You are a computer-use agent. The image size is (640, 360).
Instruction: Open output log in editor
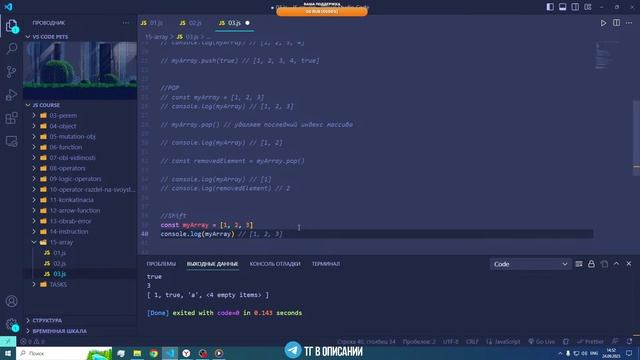(x=604, y=264)
